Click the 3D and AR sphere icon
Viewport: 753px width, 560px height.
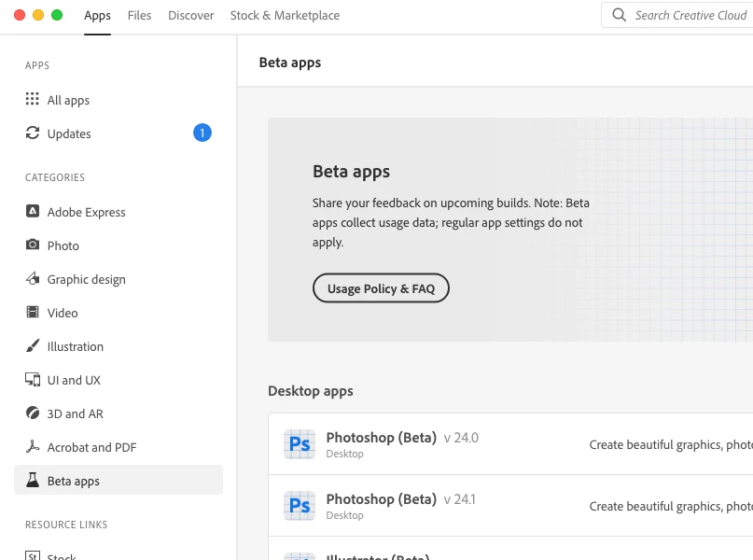(32, 413)
